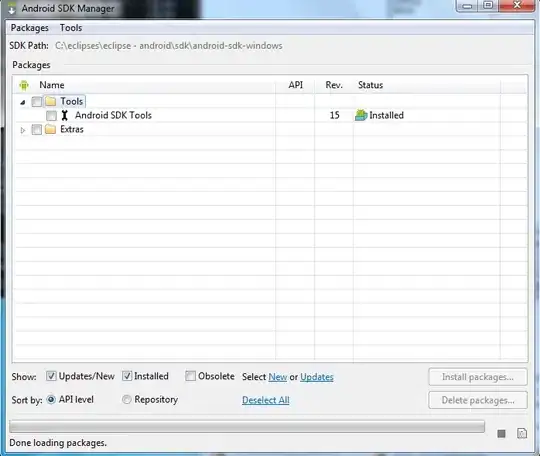Click the Rev. column header
Image resolution: width=540 pixels, height=456 pixels.
click(x=334, y=85)
